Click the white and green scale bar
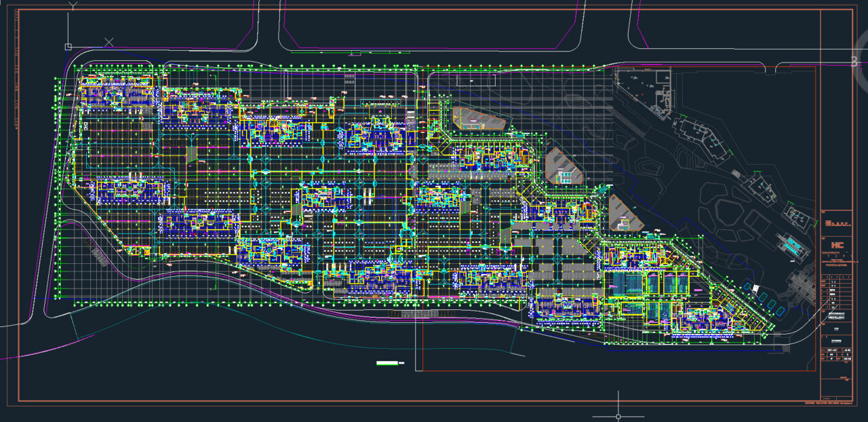The height and width of the screenshot is (422, 868). click(390, 364)
